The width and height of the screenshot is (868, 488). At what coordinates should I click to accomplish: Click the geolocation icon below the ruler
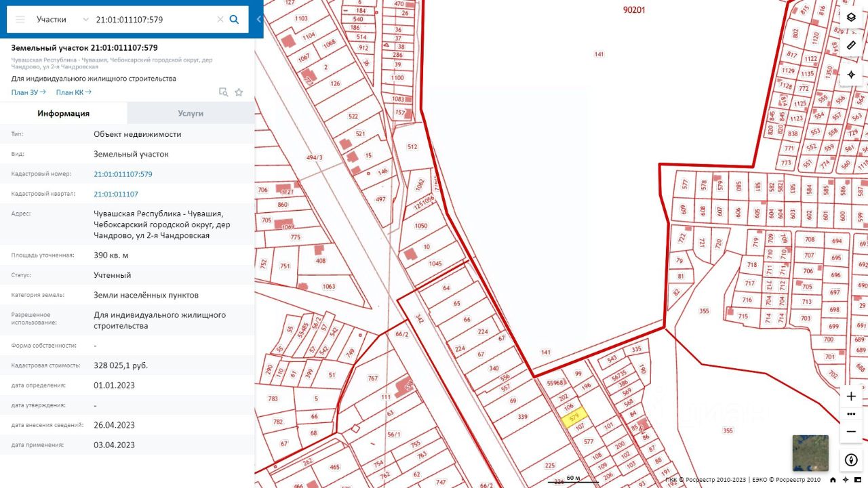coord(852,75)
